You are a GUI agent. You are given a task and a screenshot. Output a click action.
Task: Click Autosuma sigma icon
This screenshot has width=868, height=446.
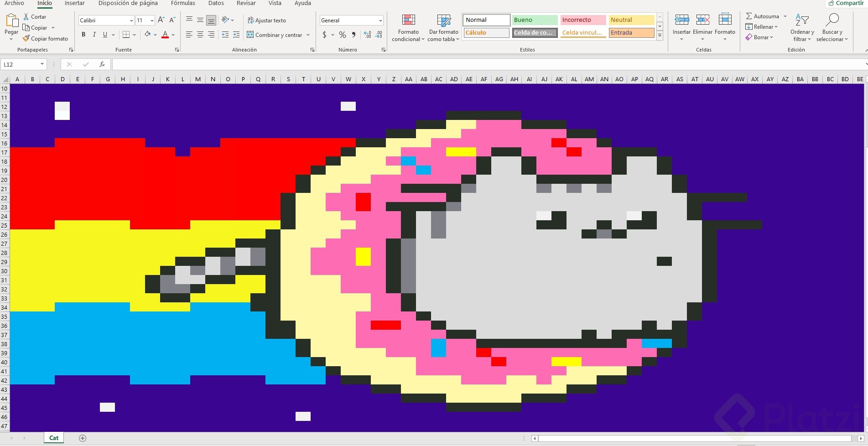[x=749, y=16]
